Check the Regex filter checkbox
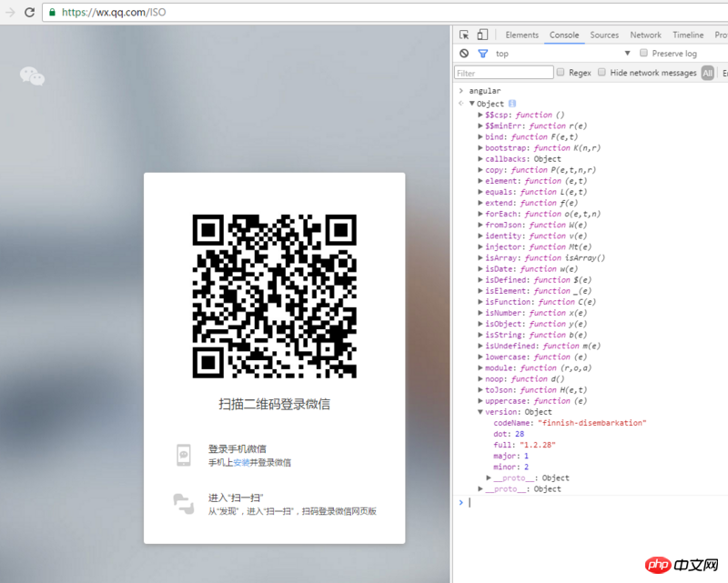This screenshot has width=728, height=583. (x=561, y=73)
